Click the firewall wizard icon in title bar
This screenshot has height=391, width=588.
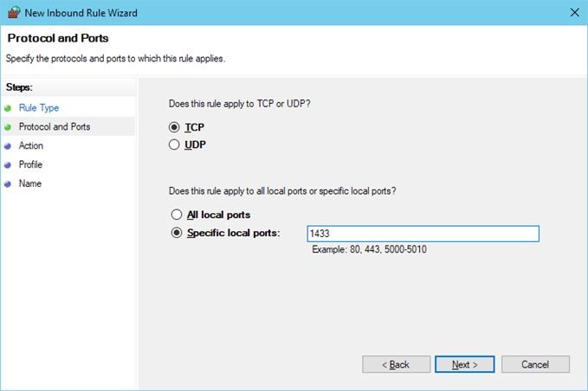[11, 13]
